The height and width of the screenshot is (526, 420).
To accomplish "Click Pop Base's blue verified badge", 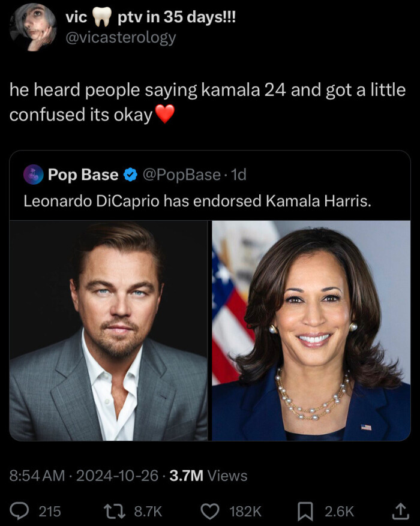I will pos(130,175).
